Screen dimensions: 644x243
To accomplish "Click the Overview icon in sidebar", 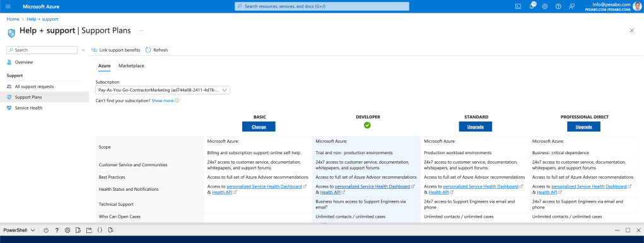I will [9, 62].
